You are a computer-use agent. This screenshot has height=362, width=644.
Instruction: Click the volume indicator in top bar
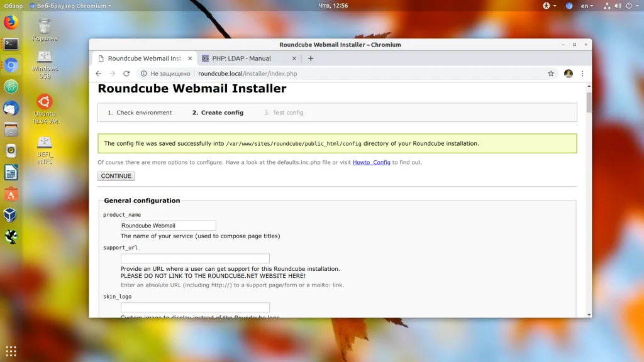(x=618, y=6)
